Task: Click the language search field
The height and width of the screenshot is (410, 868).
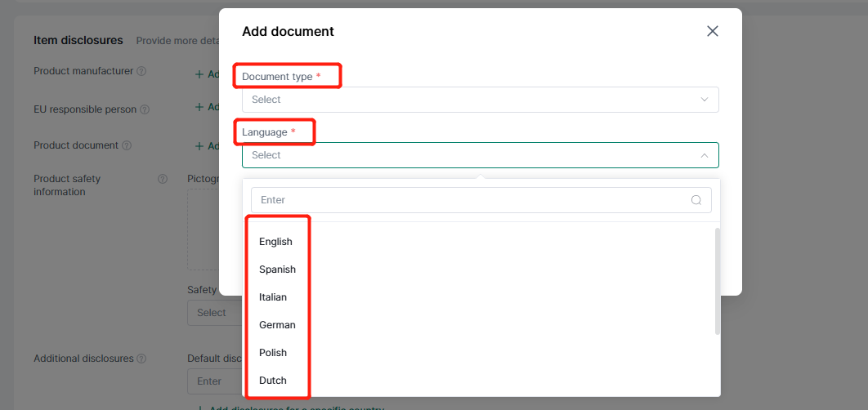Action: [470, 200]
